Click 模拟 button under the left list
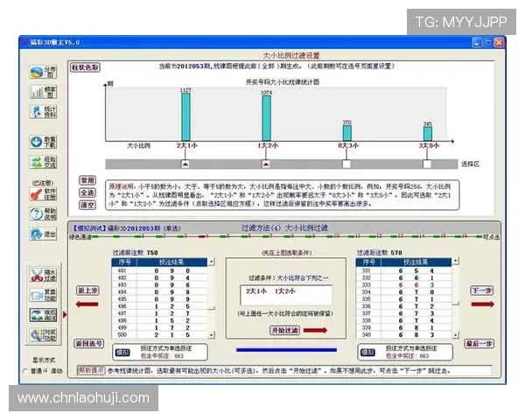Viewport: 525px width, 420px height. (122, 353)
